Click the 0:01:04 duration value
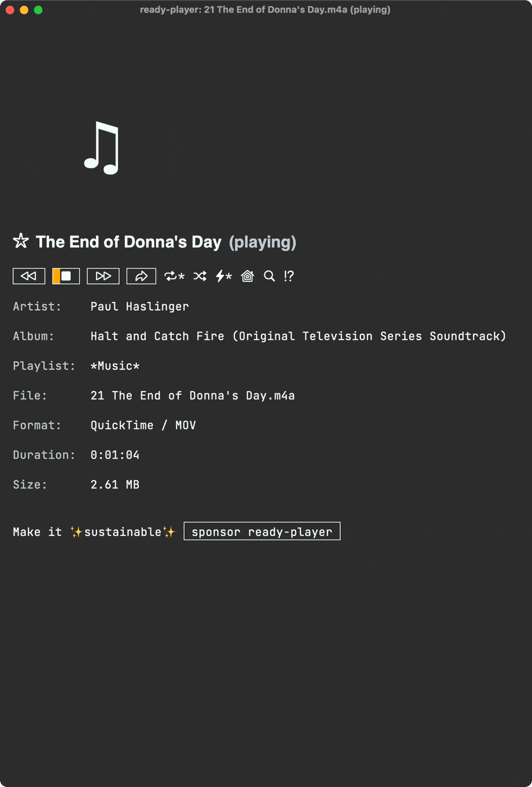The width and height of the screenshot is (532, 787). (115, 455)
